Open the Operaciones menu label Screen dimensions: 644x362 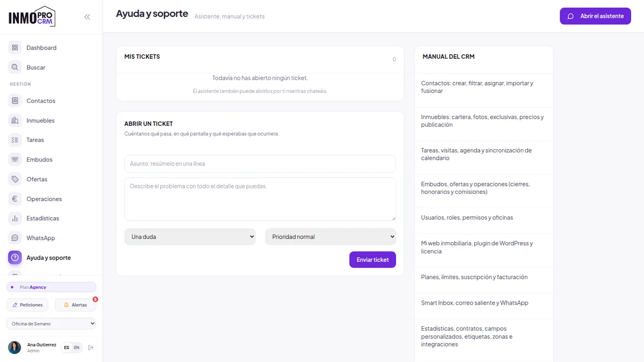click(44, 199)
